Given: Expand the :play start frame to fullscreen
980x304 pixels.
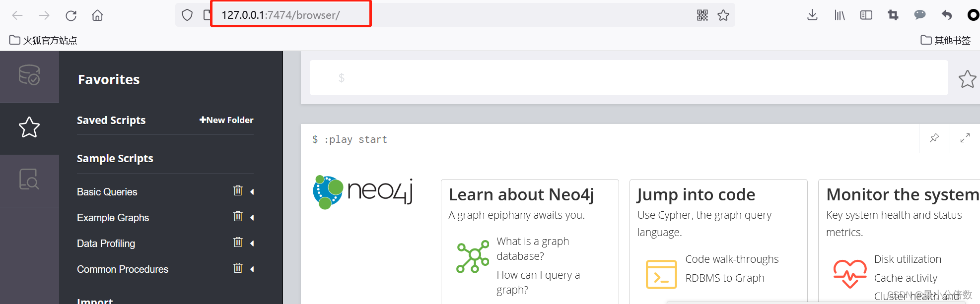Looking at the screenshot, I should 965,138.
